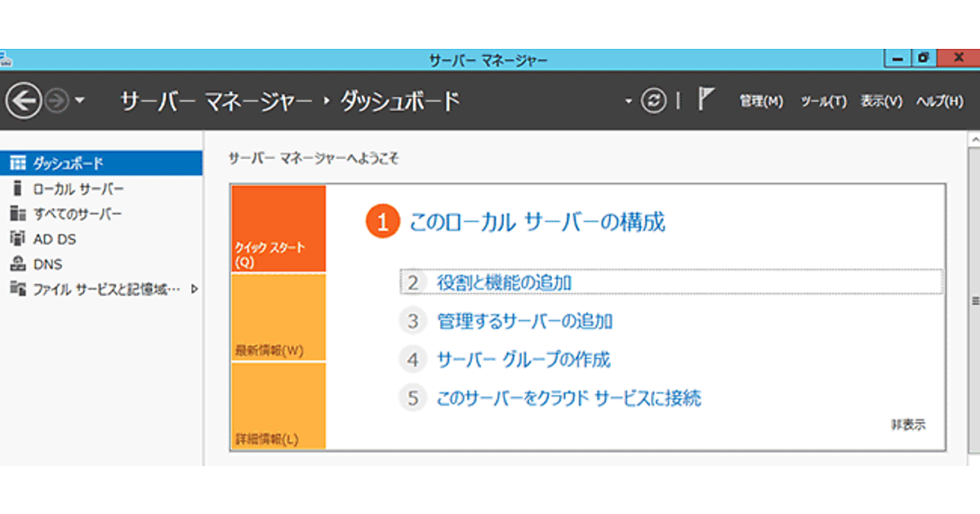Select the ダッシュボード icon in sidebar

(x=18, y=163)
